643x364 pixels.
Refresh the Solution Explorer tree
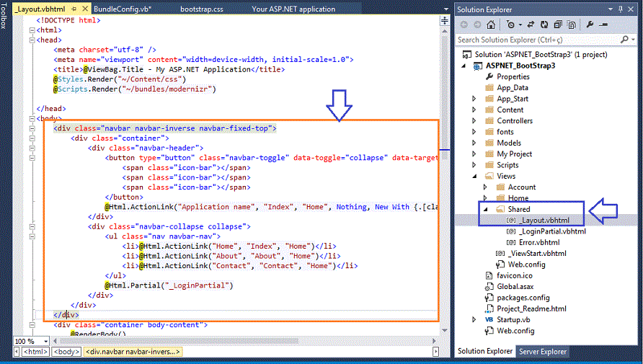(x=544, y=25)
